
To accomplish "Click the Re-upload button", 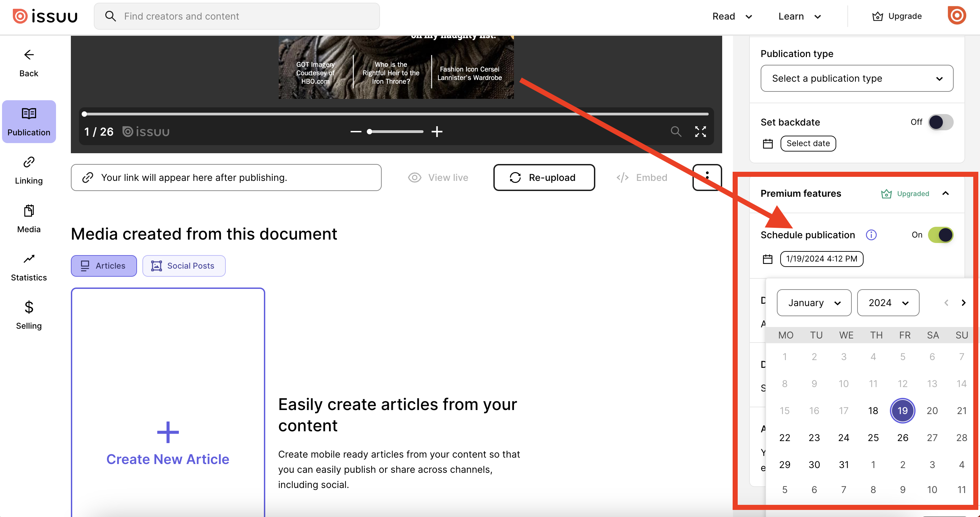I will tap(544, 178).
